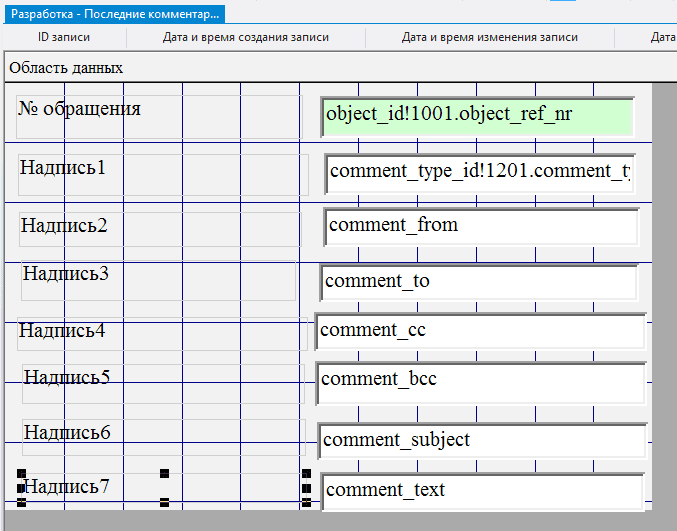
Task: Choose the Надпись5 label control
Action: tap(67, 377)
